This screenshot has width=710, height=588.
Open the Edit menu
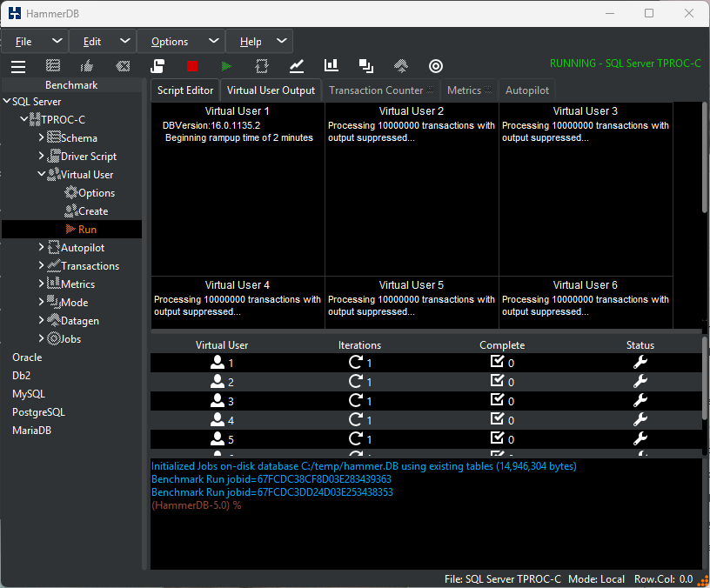pos(92,42)
